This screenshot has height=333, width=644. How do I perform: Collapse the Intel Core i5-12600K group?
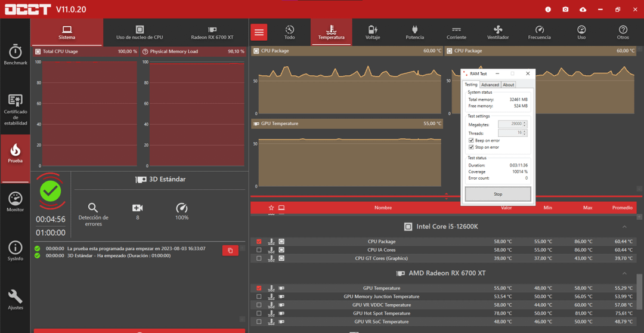[624, 227]
